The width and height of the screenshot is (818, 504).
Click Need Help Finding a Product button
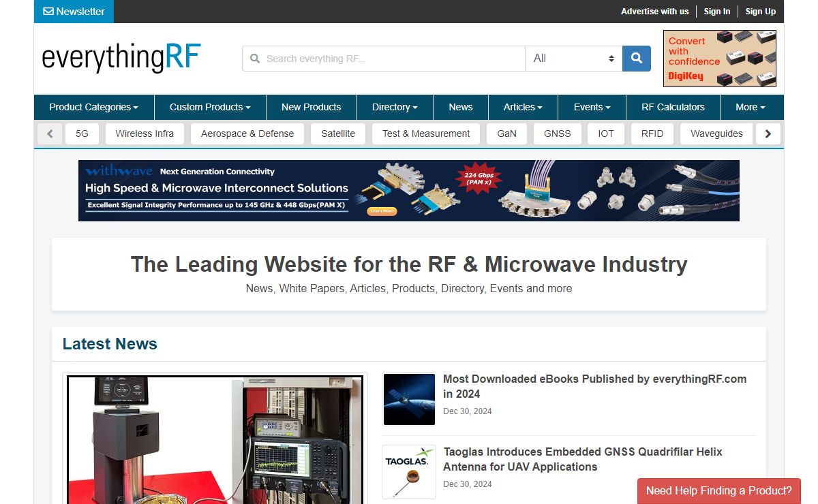(719, 490)
